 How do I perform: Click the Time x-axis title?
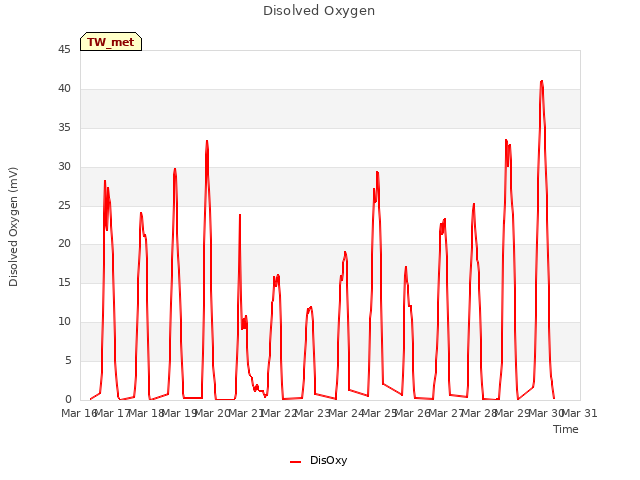coord(566,429)
